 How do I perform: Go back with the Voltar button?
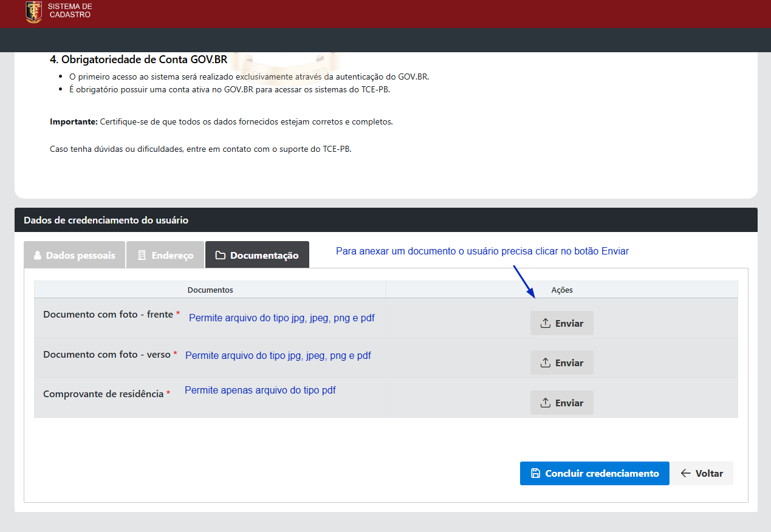[702, 474]
